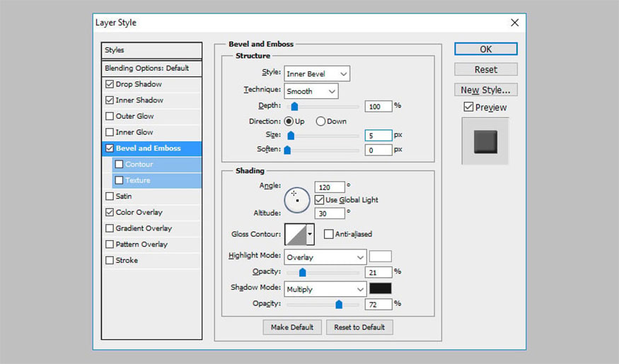Image resolution: width=619 pixels, height=364 pixels.
Task: Close the Layer Style dialog
Action: click(514, 23)
